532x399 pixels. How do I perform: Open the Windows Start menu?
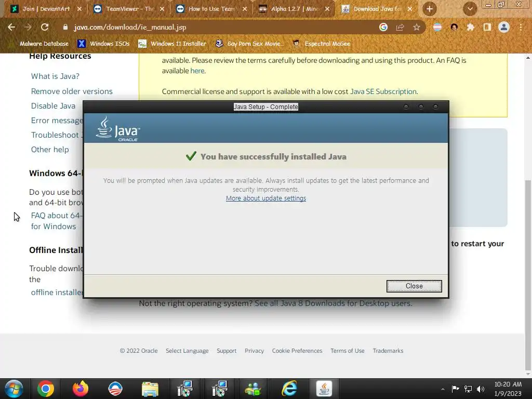pos(14,389)
